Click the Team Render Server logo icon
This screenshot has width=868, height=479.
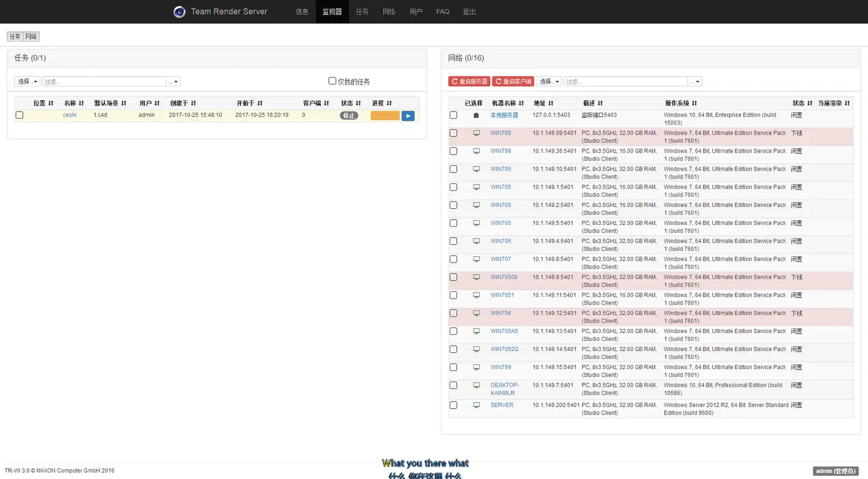tap(179, 11)
